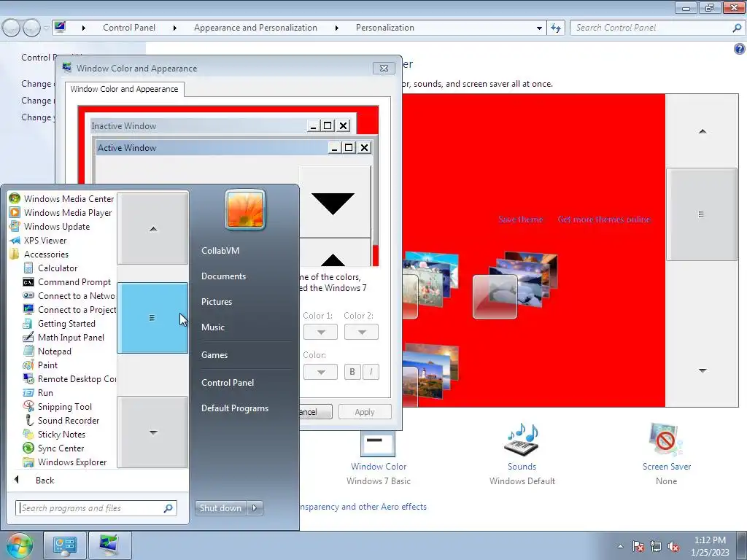Image resolution: width=747 pixels, height=560 pixels.
Task: Open the font Color dropdown
Action: (321, 372)
